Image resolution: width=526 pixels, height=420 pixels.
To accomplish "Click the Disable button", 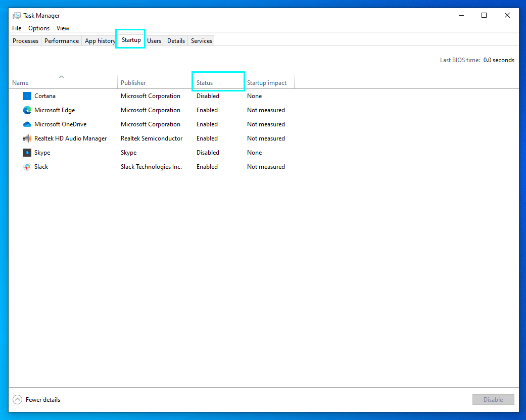I will [x=493, y=399].
